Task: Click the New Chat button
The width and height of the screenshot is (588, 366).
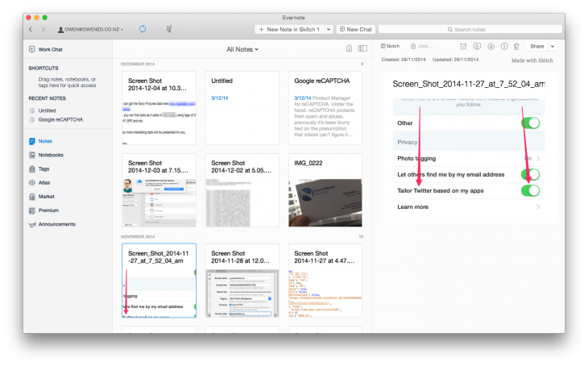Action: pos(356,29)
